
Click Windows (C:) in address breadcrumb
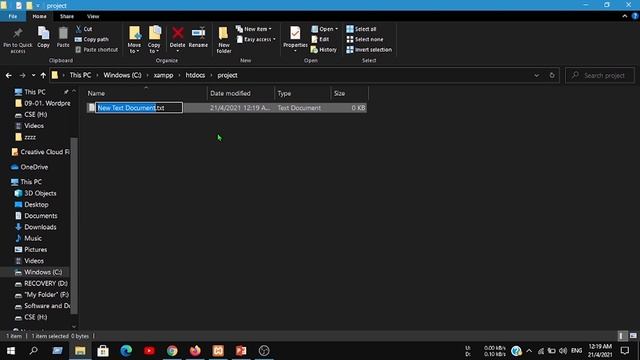pos(122,75)
